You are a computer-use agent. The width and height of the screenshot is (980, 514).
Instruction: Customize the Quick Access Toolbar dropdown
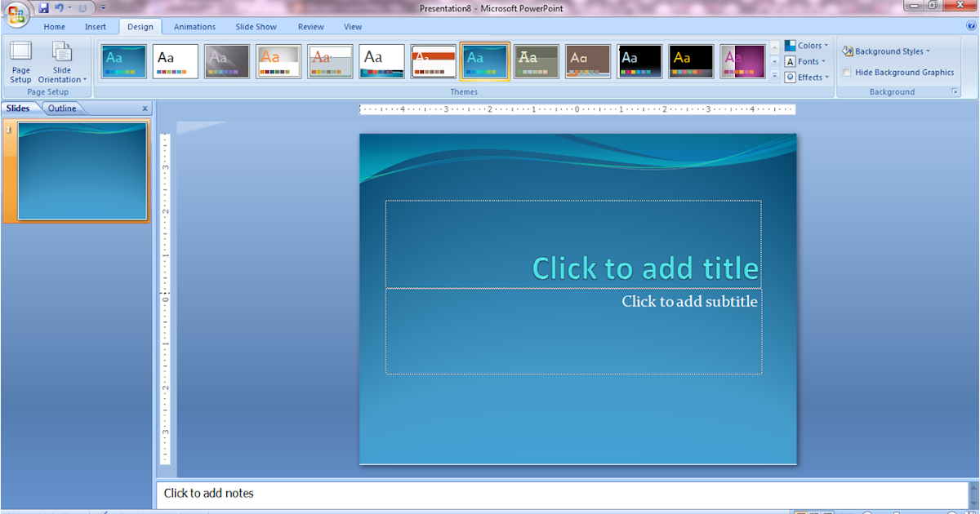[103, 7]
